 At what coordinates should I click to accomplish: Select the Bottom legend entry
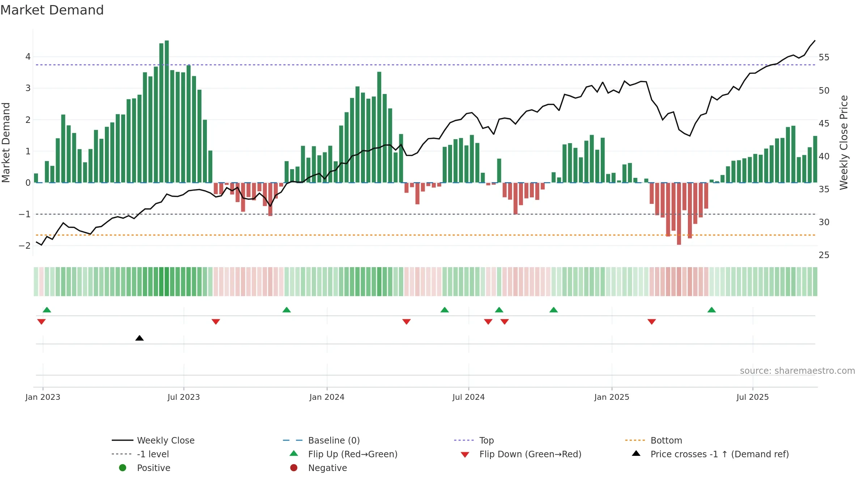pyautogui.click(x=653, y=440)
